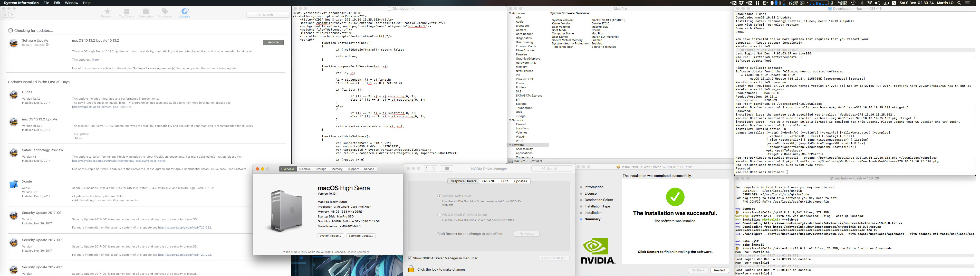Click the Restart Required arrow icon

[47, 45]
